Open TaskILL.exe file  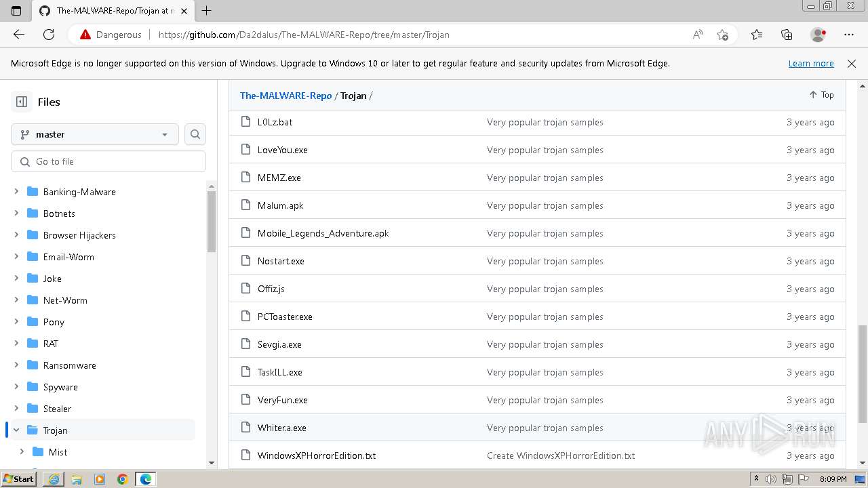pyautogui.click(x=280, y=372)
